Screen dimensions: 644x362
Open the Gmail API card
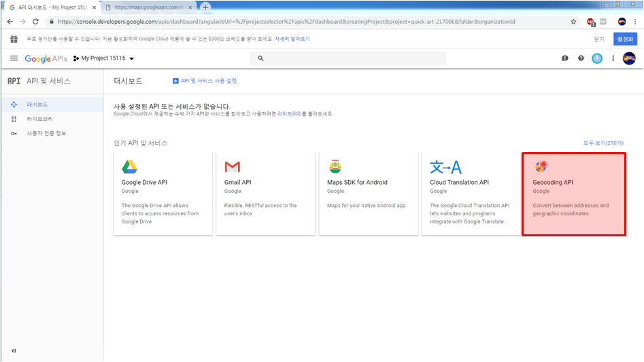[266, 194]
